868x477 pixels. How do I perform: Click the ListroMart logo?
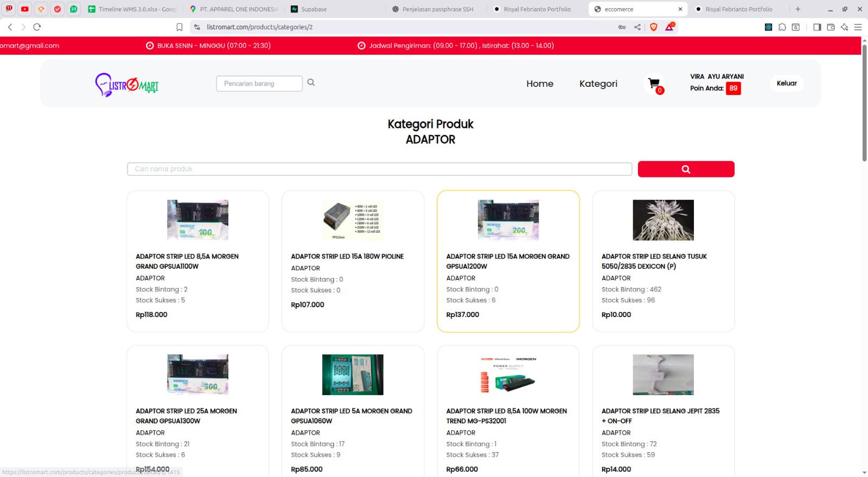pos(127,85)
